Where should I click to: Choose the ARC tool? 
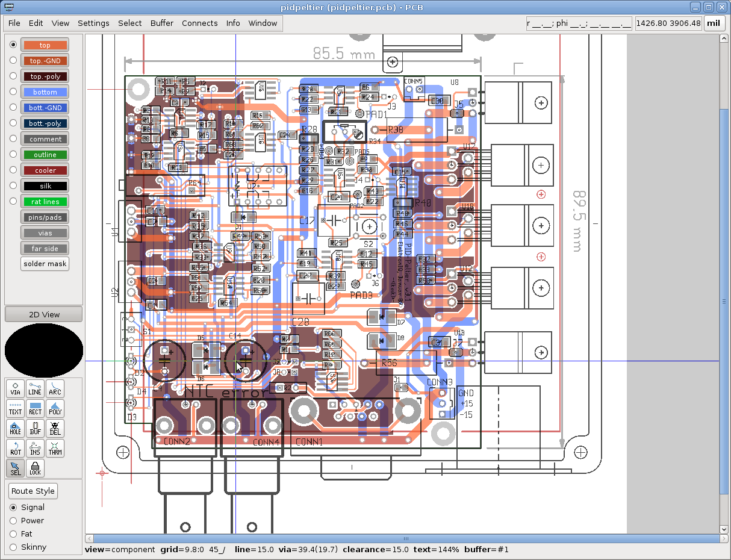55,389
